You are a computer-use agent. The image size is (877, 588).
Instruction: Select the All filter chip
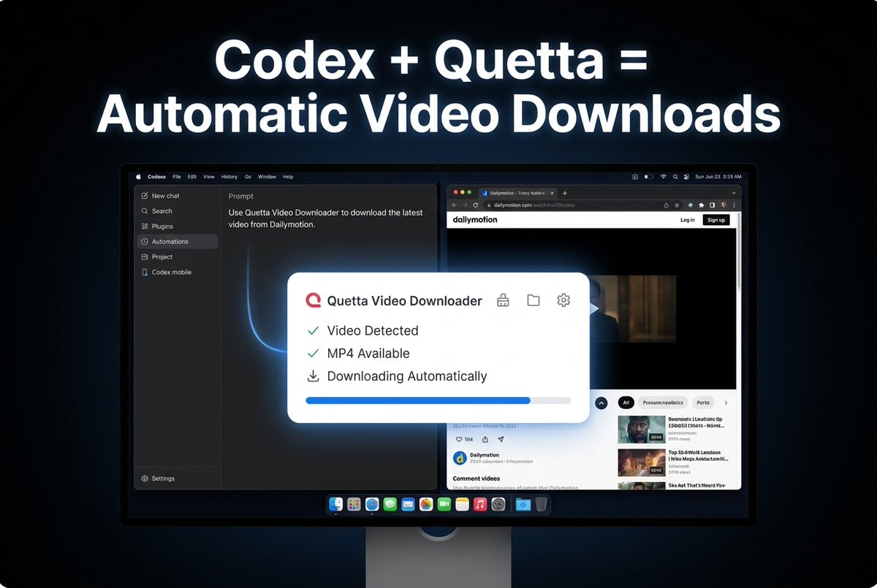click(x=626, y=402)
